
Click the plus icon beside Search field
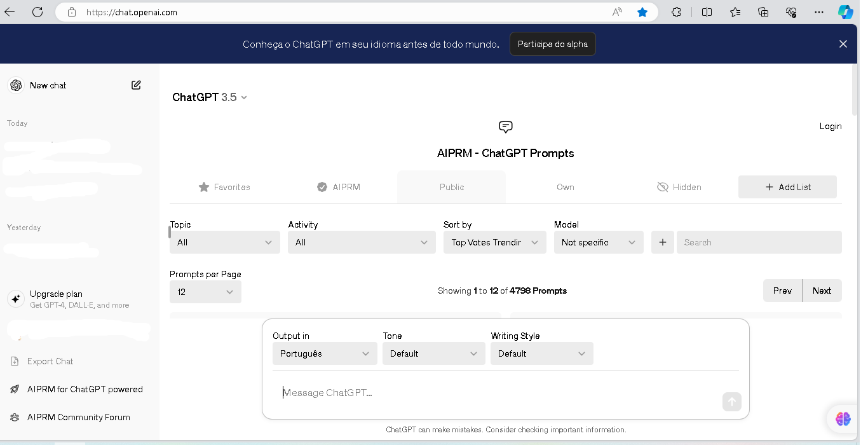[x=662, y=242]
